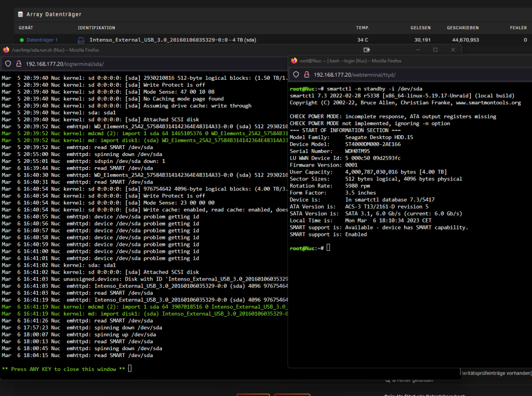Click the 18:04:15 read SMART log line

[77, 355]
